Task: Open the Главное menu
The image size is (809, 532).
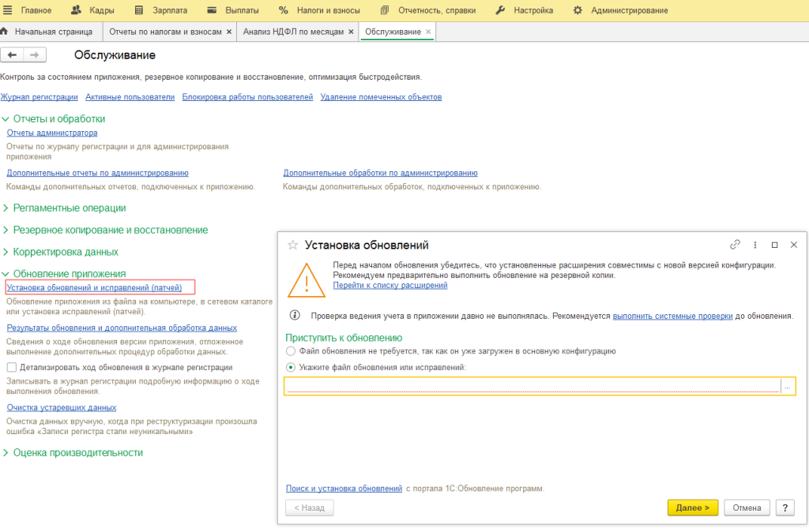Action: point(36,10)
